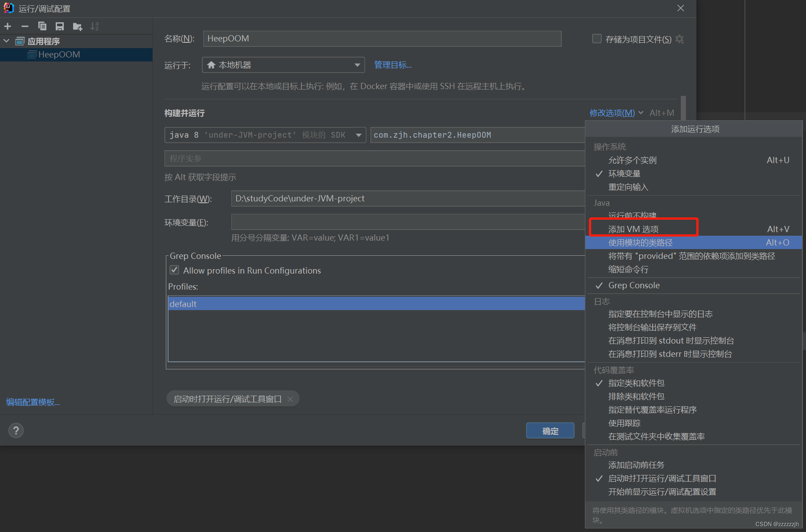This screenshot has width=806, height=532.
Task: Choose 排除类和软件包 menu option
Action: point(694,396)
